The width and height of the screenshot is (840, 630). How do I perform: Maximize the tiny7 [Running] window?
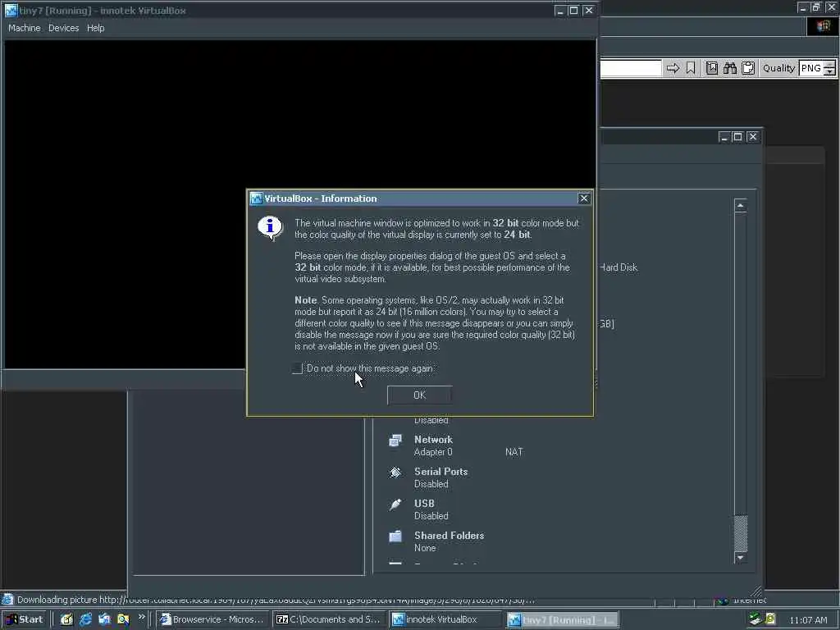pos(573,10)
